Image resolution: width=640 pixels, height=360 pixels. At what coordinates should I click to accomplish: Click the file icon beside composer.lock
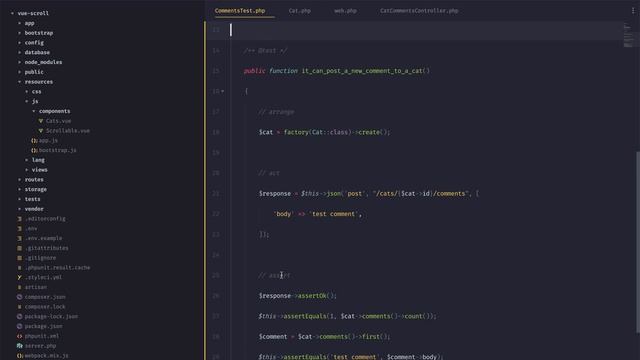[20, 307]
